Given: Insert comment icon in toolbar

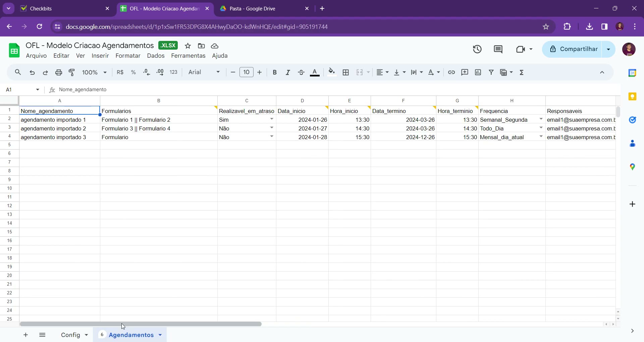Looking at the screenshot, I should click(x=465, y=72).
